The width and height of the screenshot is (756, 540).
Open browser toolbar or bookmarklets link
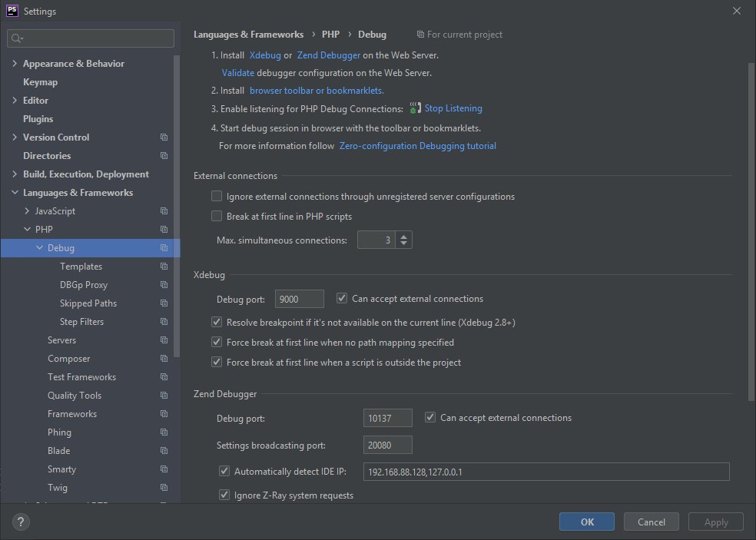317,91
